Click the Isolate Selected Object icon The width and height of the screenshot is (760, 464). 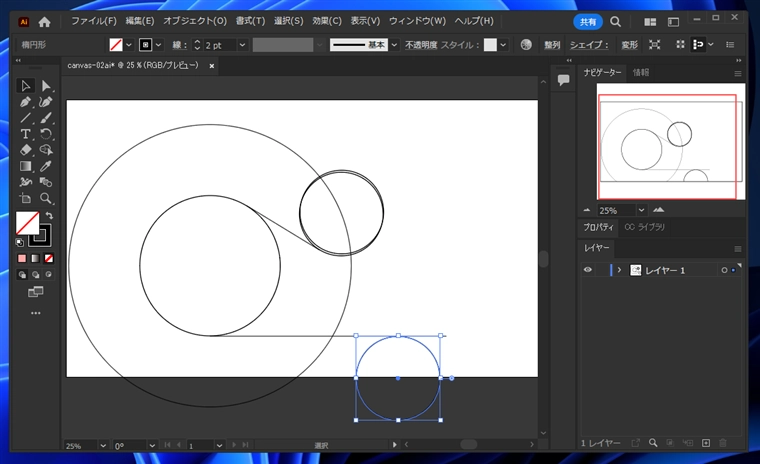coord(654,45)
